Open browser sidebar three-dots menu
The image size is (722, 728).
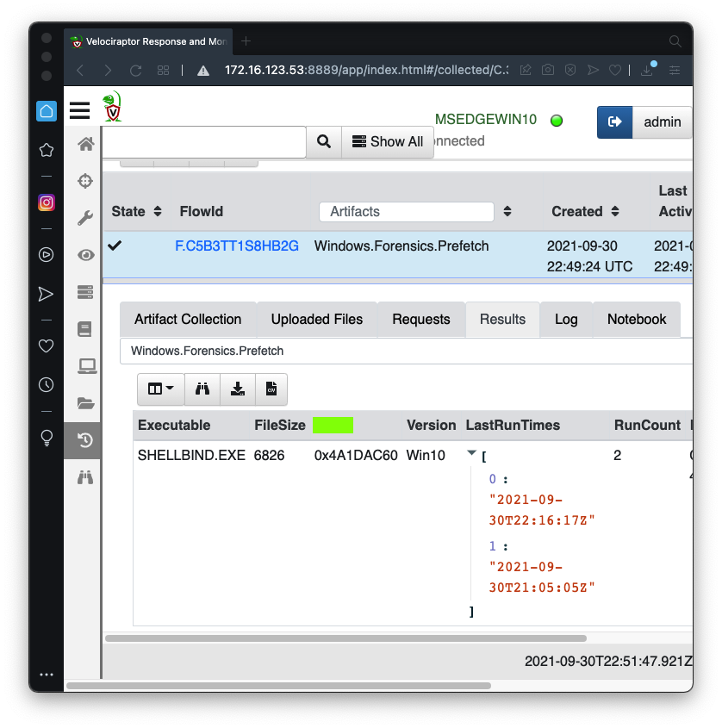pos(47,675)
